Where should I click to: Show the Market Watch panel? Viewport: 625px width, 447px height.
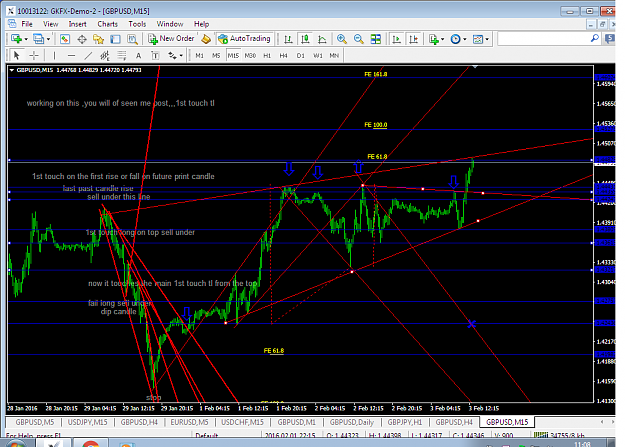(x=65, y=39)
